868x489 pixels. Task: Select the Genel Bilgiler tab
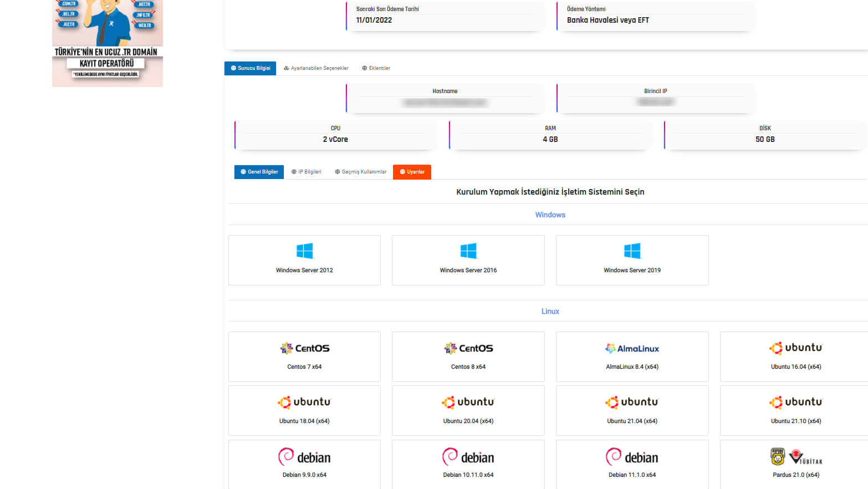(259, 172)
